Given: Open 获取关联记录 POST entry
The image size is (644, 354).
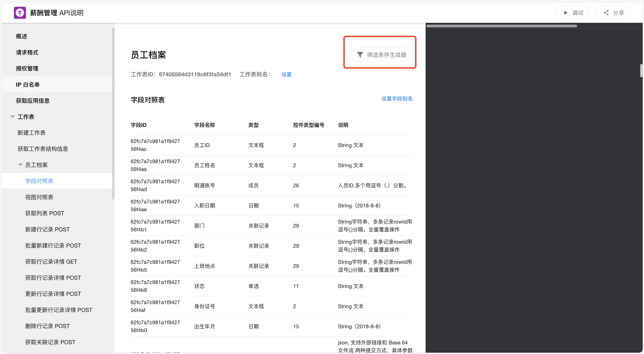Looking at the screenshot, I should (50, 342).
